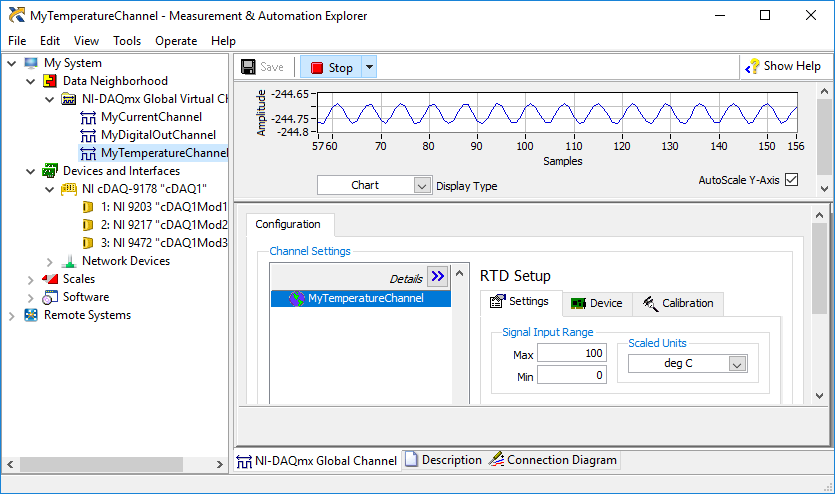Click the left tree horizontal scrollbar

click(115, 464)
